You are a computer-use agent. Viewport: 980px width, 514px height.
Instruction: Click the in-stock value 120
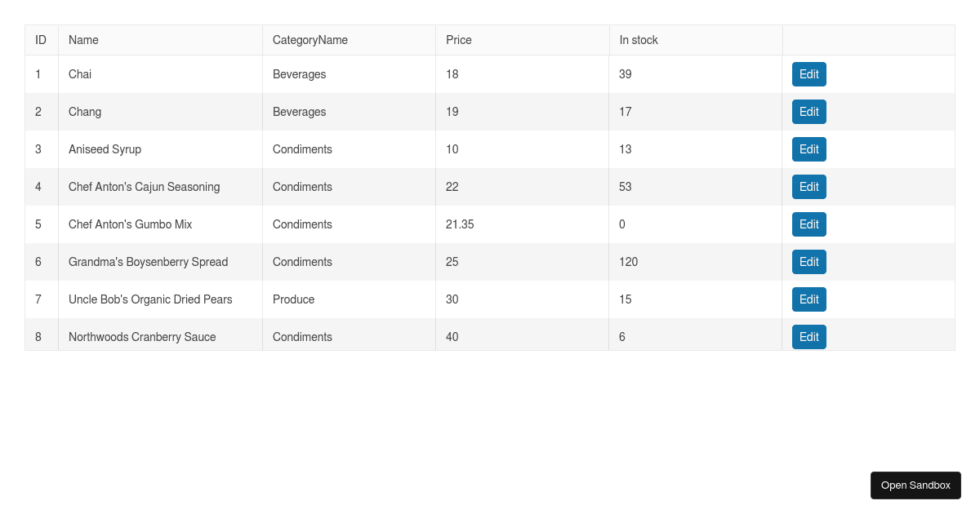628,262
